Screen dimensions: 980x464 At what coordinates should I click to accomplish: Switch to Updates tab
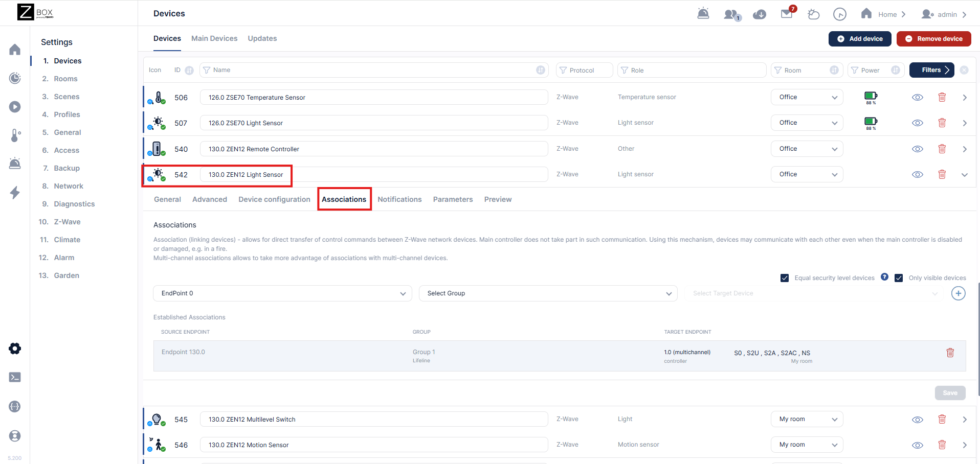click(262, 38)
